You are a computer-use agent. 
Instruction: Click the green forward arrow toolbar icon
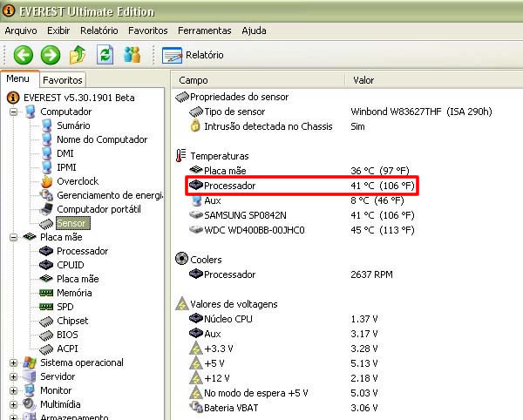coord(51,55)
